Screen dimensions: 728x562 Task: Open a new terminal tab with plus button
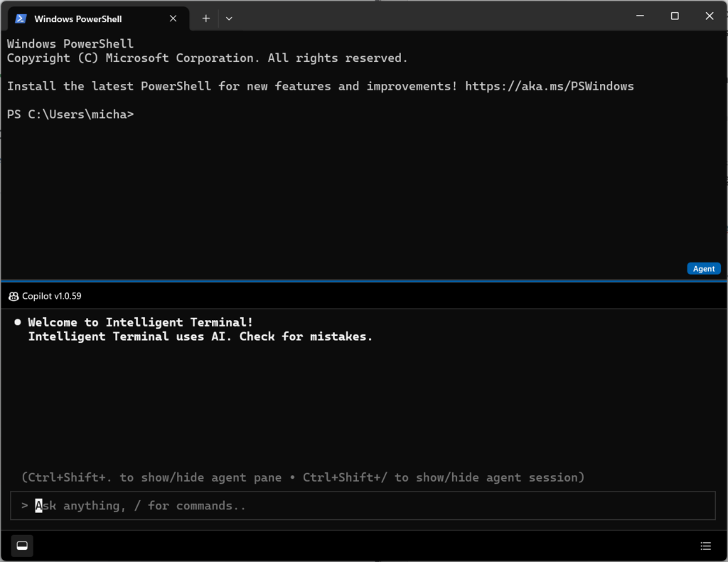(206, 18)
